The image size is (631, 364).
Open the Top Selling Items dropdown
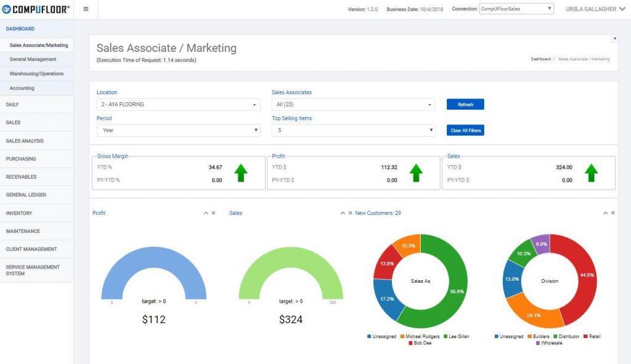click(354, 130)
